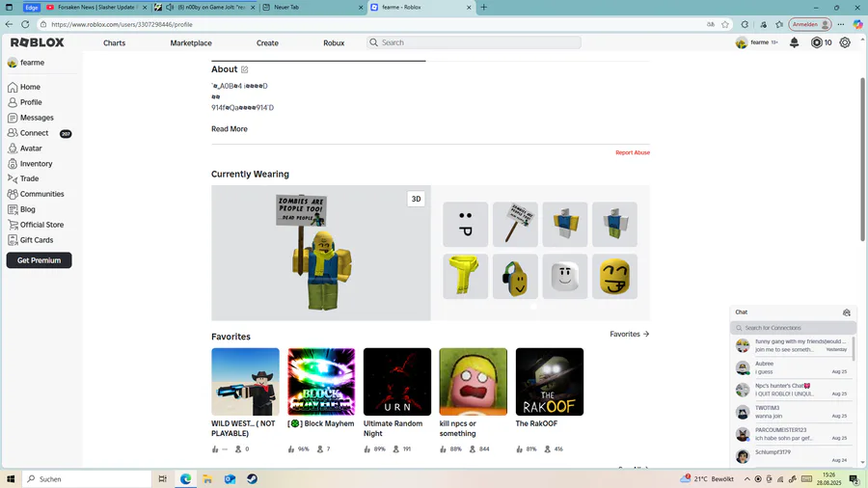The width and height of the screenshot is (868, 488).
Task: Open the funny gang group chat
Action: [794, 346]
